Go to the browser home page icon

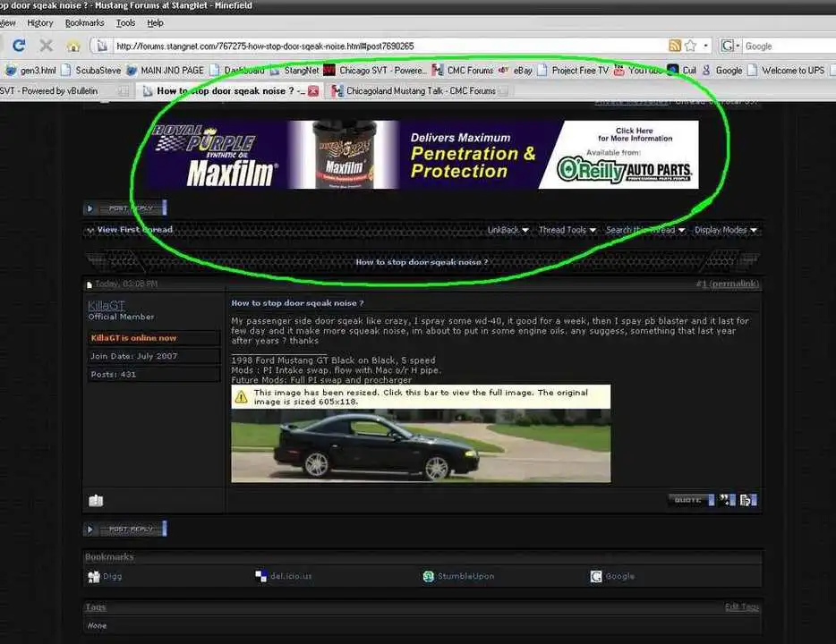click(73, 46)
